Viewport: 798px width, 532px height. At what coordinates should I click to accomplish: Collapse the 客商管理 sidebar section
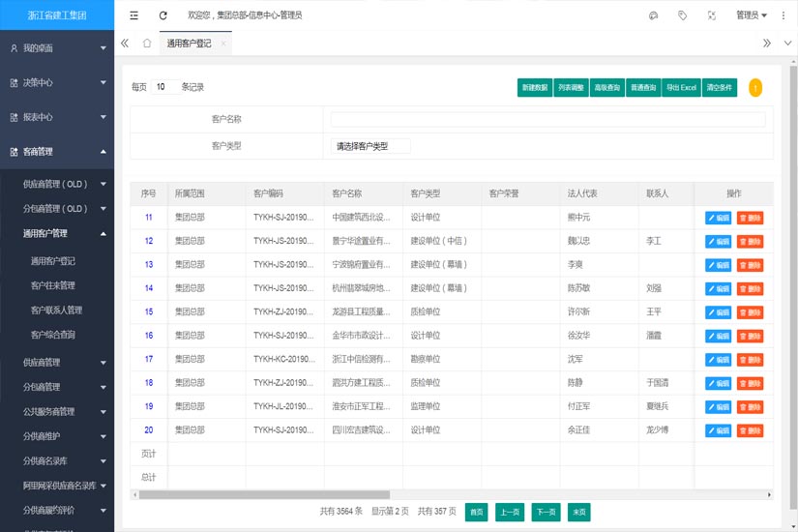coord(57,152)
